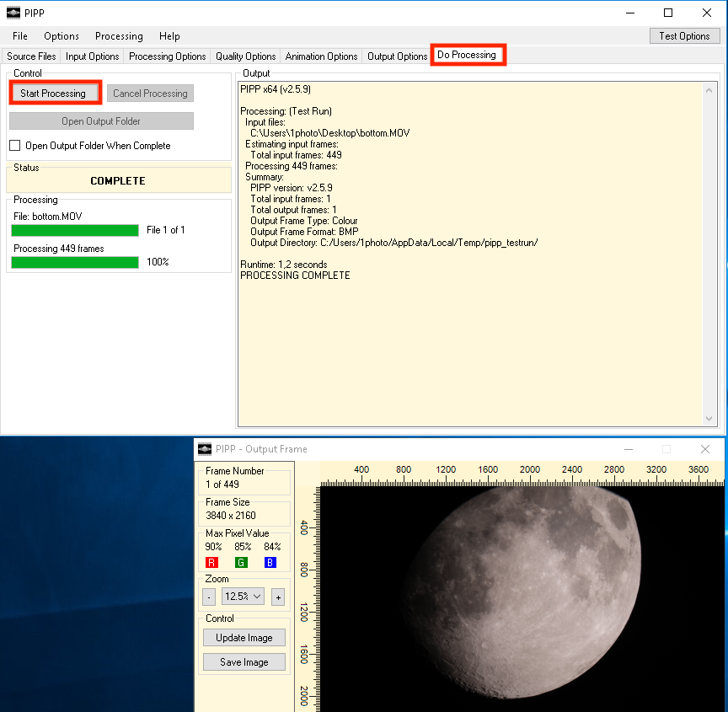Open the 12.5% zoom level dropdown
Image resolution: width=728 pixels, height=712 pixels.
(243, 597)
